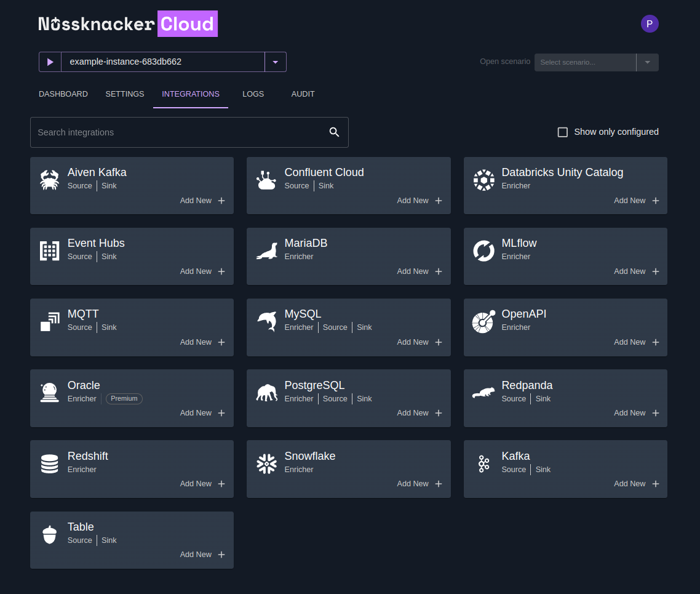Click the Aiven Kafka crab icon
Screen dimensions: 700x594
point(50,180)
